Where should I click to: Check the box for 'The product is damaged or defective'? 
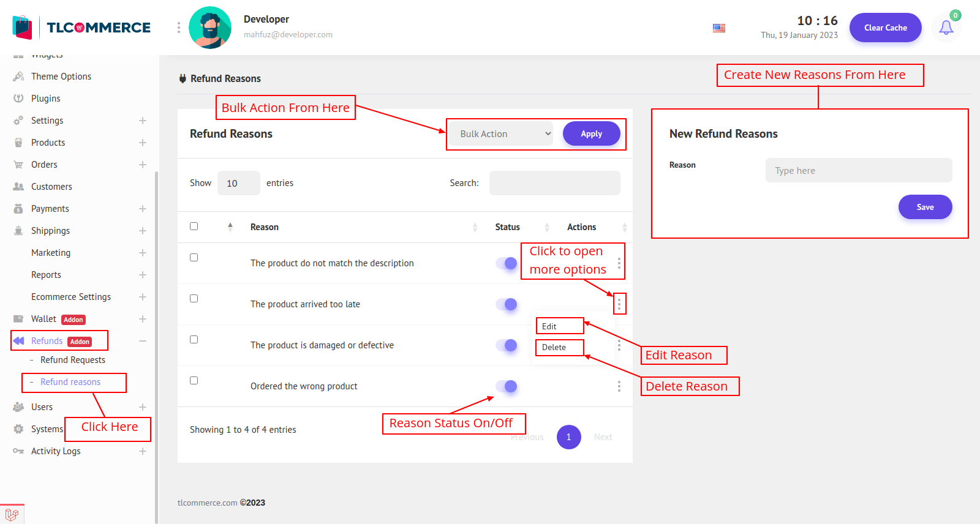click(x=194, y=340)
